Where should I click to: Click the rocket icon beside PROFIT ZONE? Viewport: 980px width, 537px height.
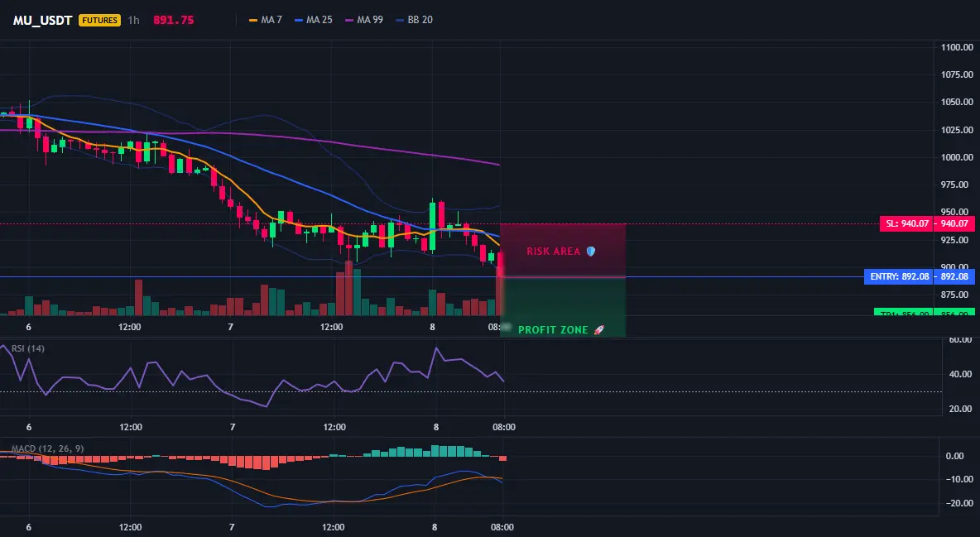click(x=598, y=329)
